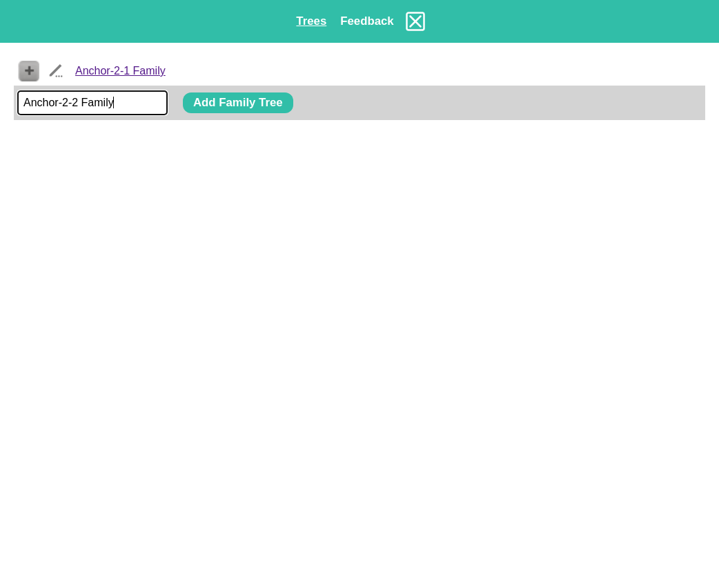
Task: Expand the Anchor-2-1 Family plus icon
Action: [29, 71]
